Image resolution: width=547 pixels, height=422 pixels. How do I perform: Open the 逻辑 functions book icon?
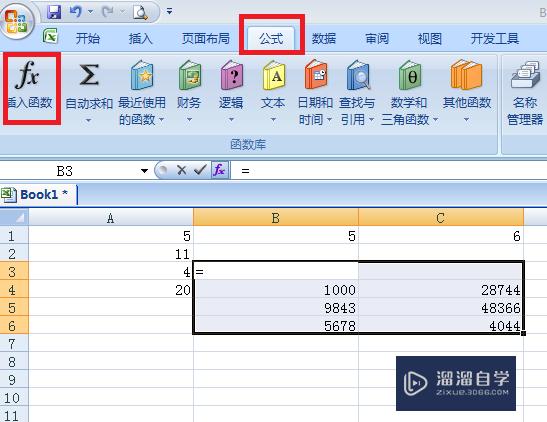pyautogui.click(x=231, y=75)
